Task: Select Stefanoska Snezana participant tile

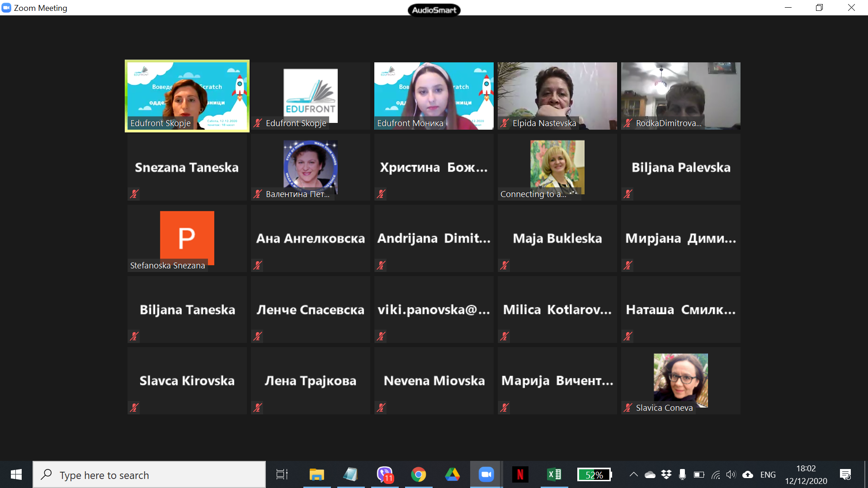Action: [x=187, y=238]
